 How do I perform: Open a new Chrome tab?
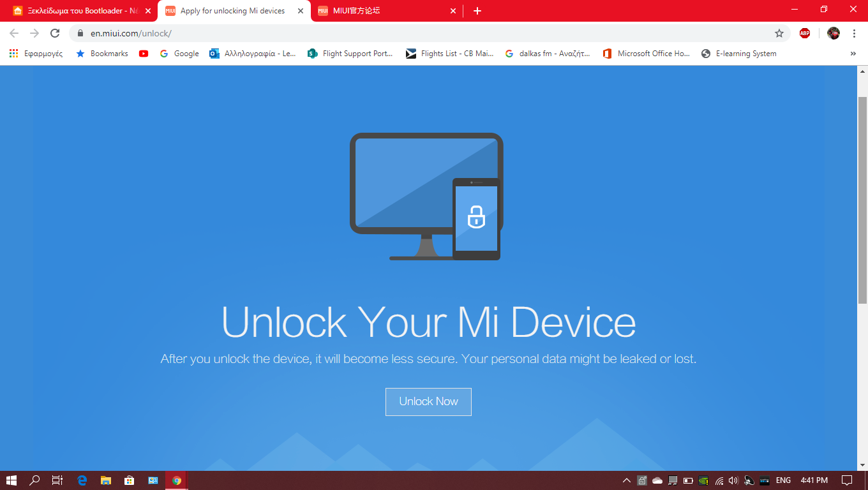[477, 11]
